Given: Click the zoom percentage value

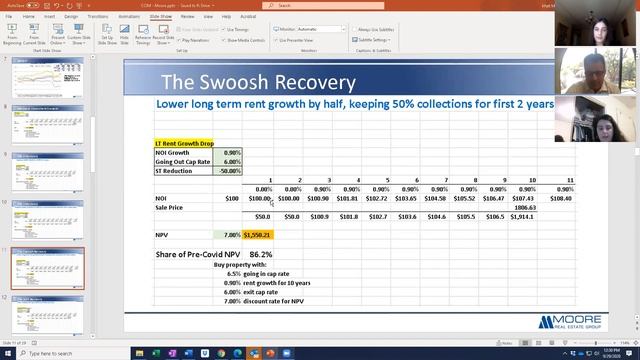Looking at the screenshot, I should pyautogui.click(x=625, y=343).
